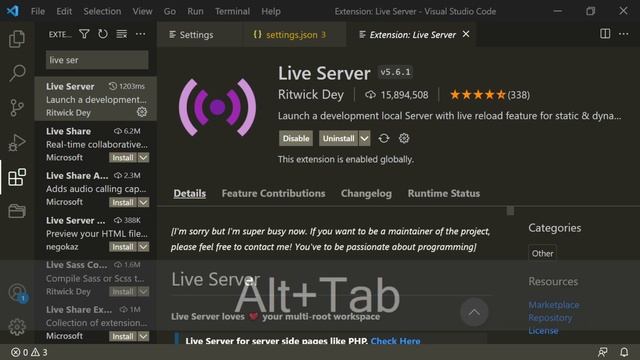Click the VS Code logo icon
Viewport: 640px width, 360px height.
(12, 11)
